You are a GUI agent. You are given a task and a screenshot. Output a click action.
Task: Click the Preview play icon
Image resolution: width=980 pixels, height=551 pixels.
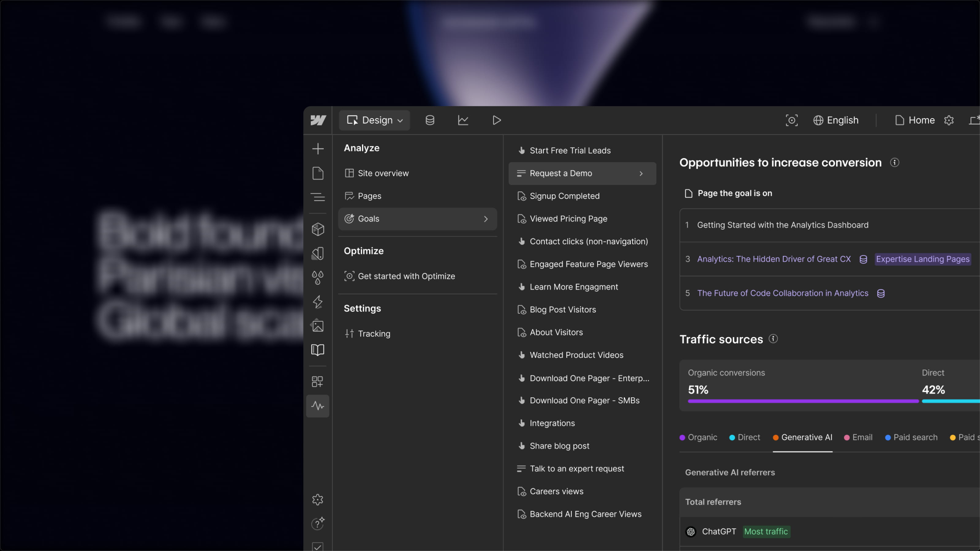496,120
